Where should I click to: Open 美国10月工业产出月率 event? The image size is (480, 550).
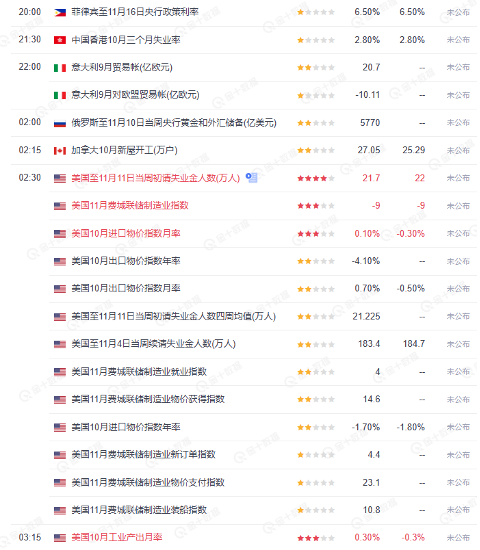(x=117, y=537)
